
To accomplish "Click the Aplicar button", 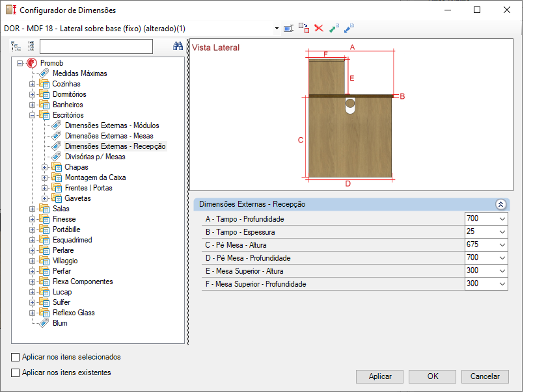I will [379, 376].
